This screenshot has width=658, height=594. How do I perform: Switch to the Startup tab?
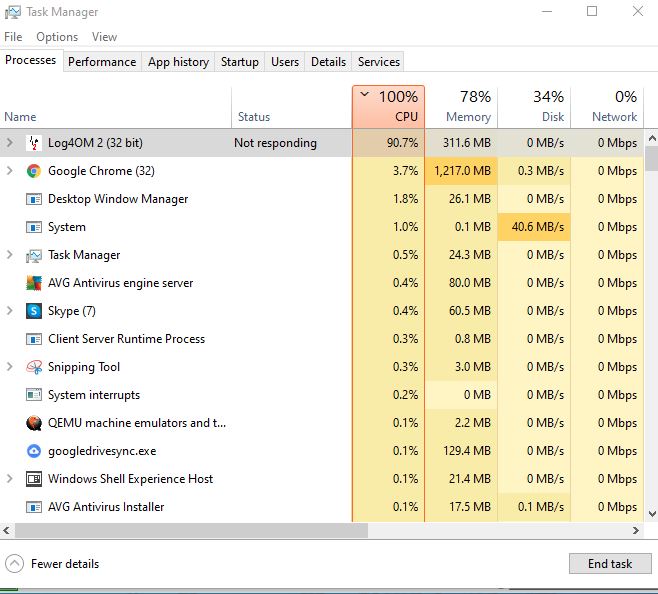[x=240, y=62]
